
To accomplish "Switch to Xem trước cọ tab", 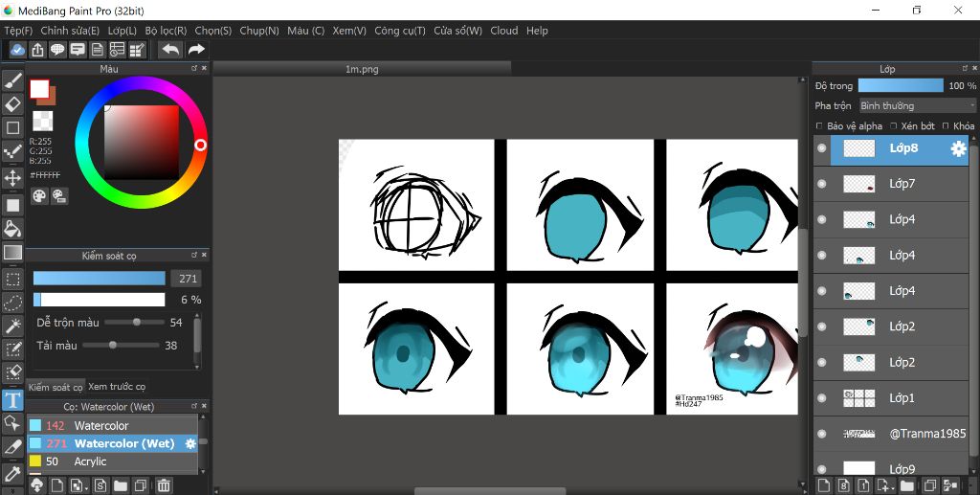I will 117,386.
